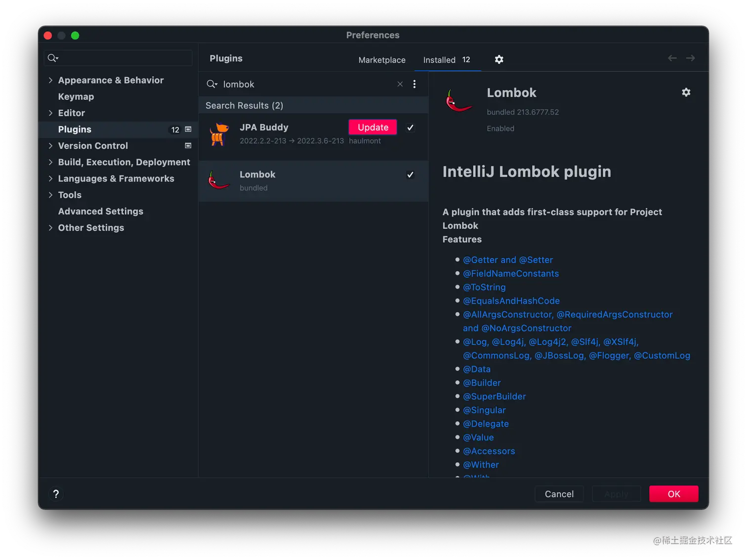Image resolution: width=747 pixels, height=560 pixels.
Task: Open the @Data link
Action: click(477, 369)
